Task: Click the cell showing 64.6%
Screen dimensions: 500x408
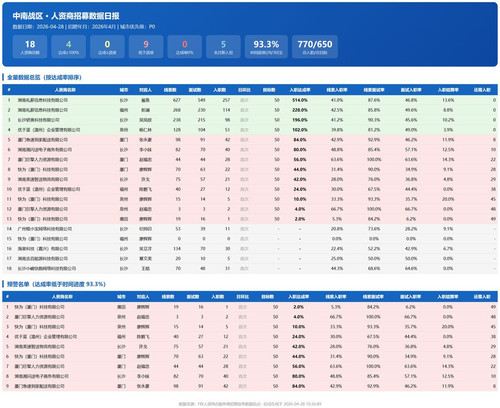Action: (411, 268)
